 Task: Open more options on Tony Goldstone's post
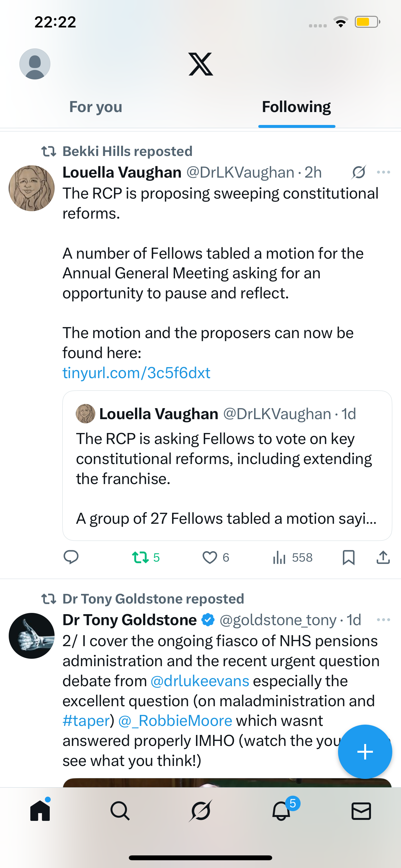pyautogui.click(x=384, y=620)
